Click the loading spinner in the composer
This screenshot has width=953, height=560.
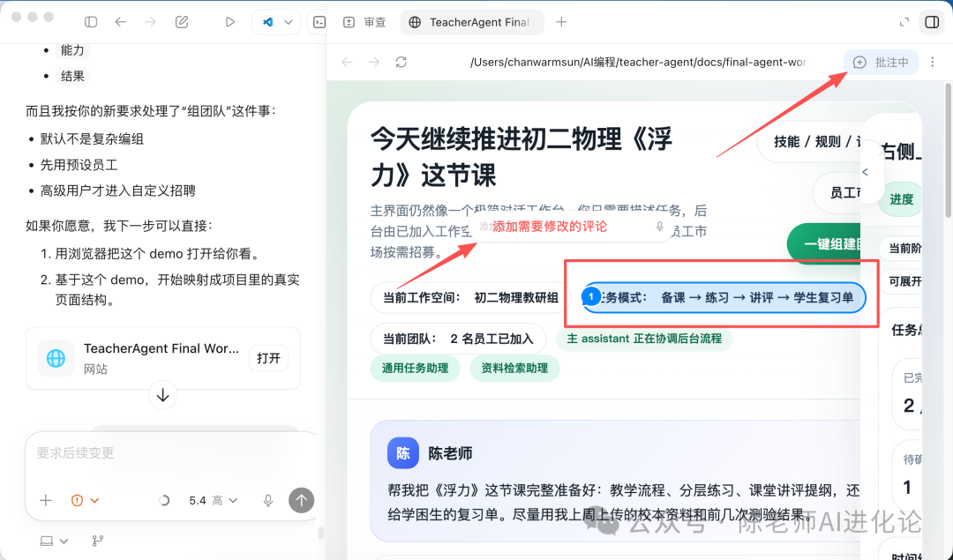click(x=163, y=501)
